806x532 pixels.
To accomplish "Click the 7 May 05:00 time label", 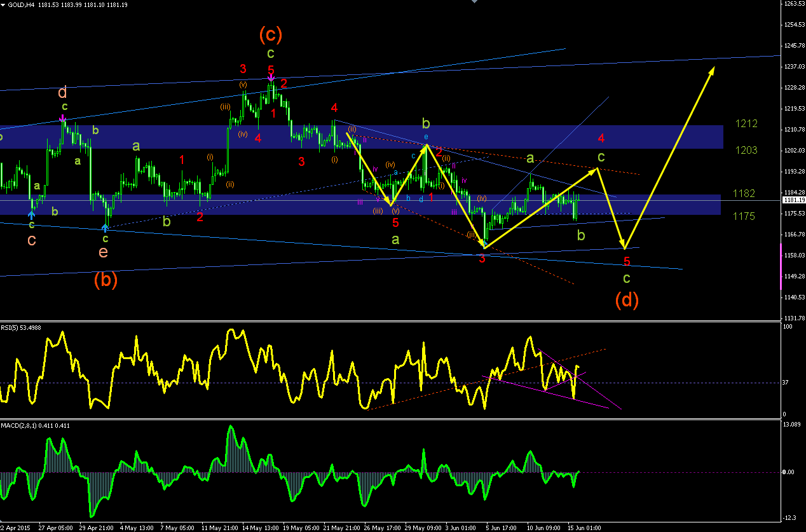I will point(177,528).
